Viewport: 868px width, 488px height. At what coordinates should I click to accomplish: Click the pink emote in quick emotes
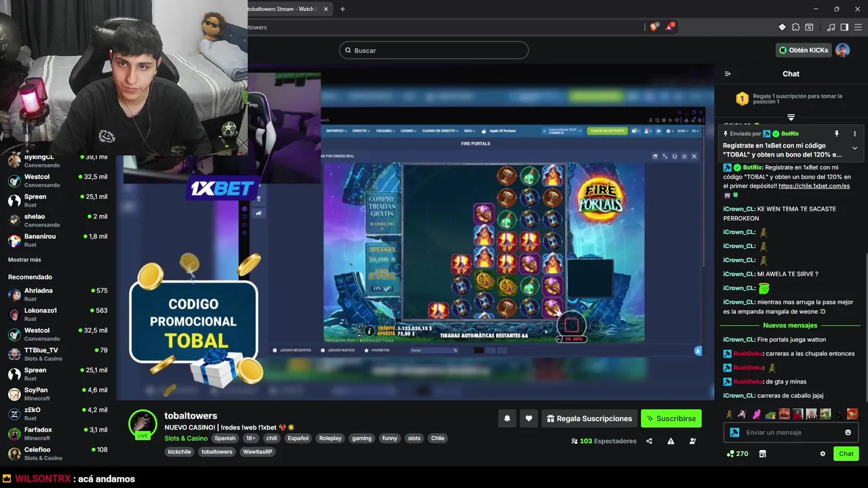pos(757,414)
